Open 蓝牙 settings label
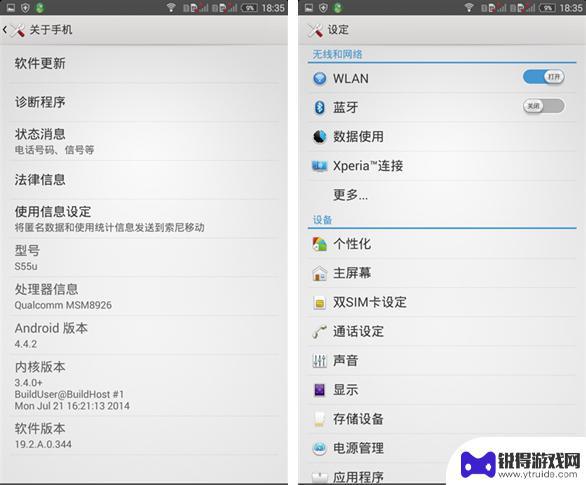Viewport: 586px width, 485px height. click(346, 108)
